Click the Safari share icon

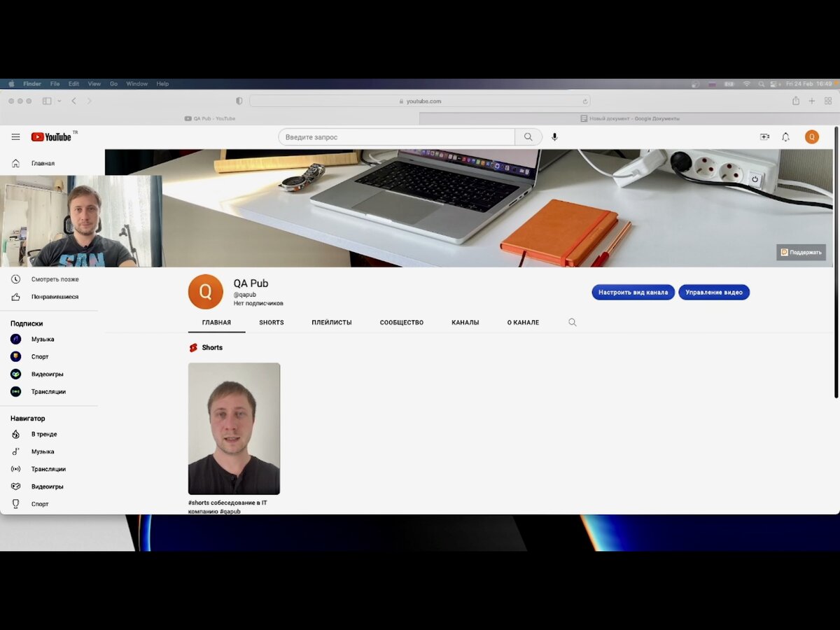(796, 101)
